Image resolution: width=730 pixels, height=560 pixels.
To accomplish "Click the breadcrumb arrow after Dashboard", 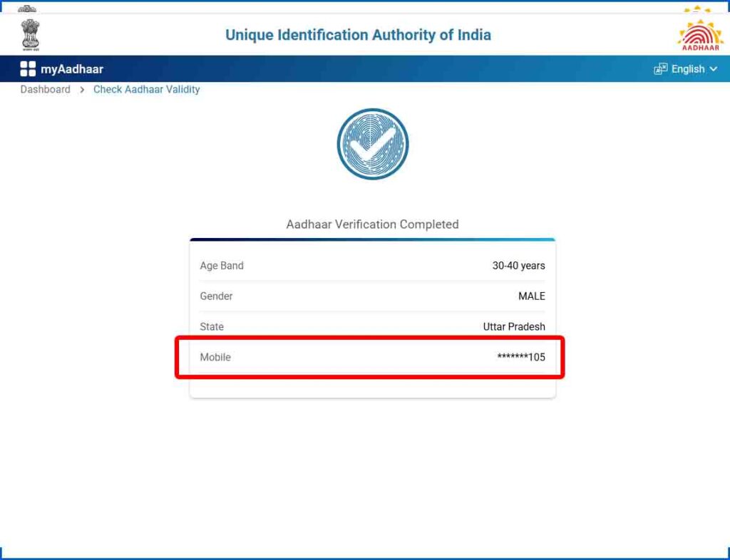I will [82, 90].
